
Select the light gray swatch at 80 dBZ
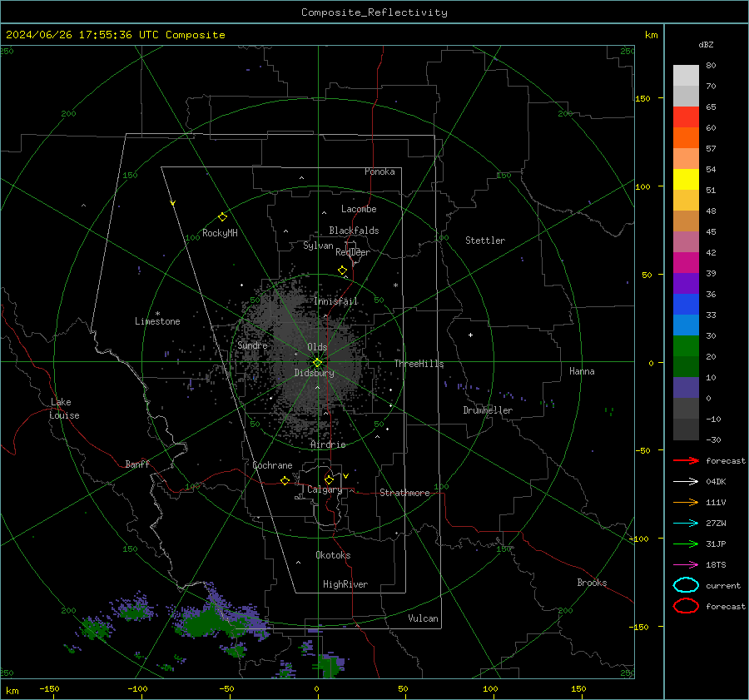coord(686,76)
